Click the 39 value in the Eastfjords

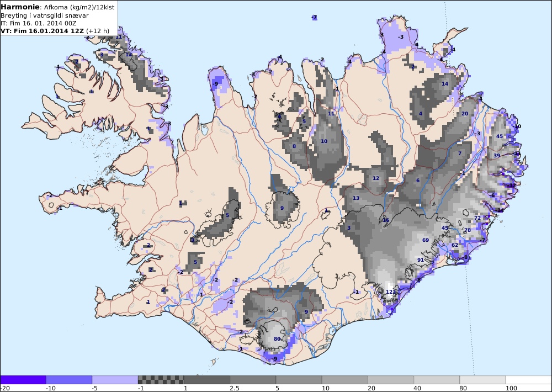click(497, 155)
